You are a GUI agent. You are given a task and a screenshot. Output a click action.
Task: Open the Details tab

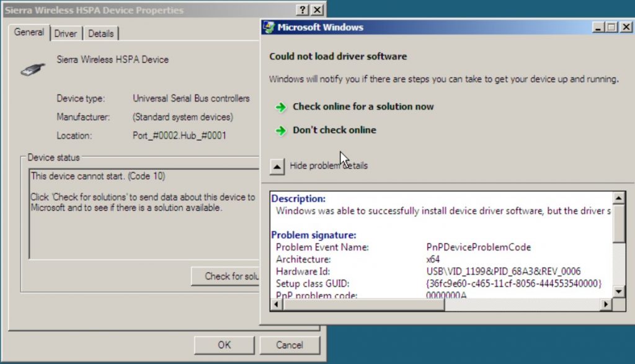tap(101, 33)
